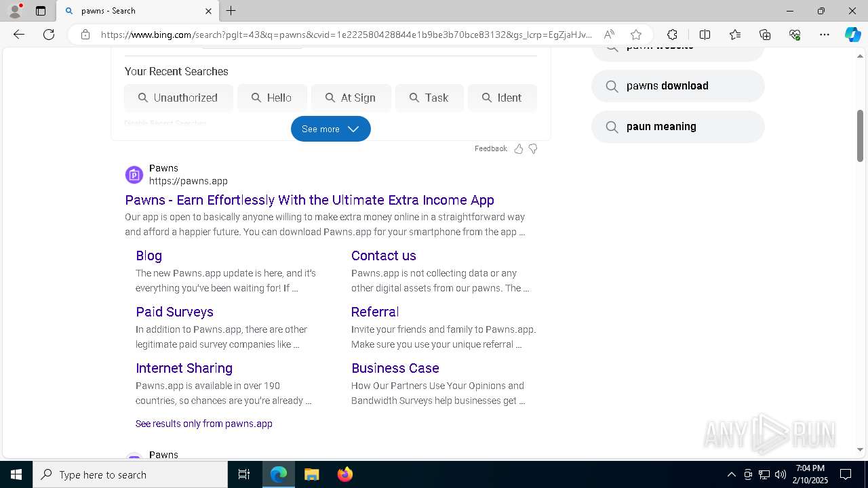Viewport: 868px width, 488px height.
Task: Select the Ident recent search
Action: [502, 98]
